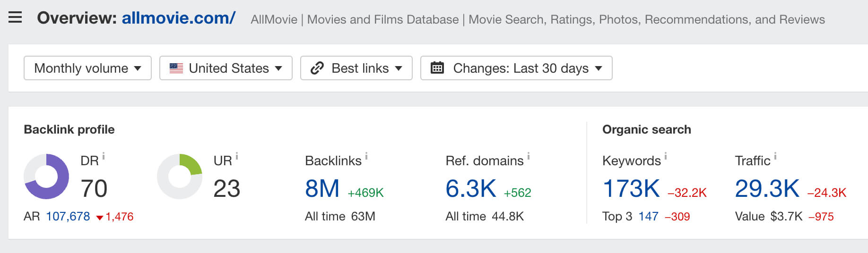868x253 pixels.
Task: Click the green UR donut chart
Action: coord(180,177)
